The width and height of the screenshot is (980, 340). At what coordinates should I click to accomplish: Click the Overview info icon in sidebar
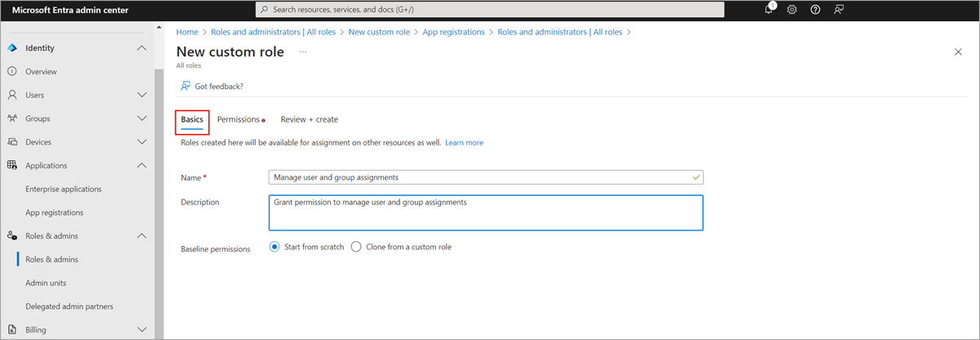tap(12, 72)
